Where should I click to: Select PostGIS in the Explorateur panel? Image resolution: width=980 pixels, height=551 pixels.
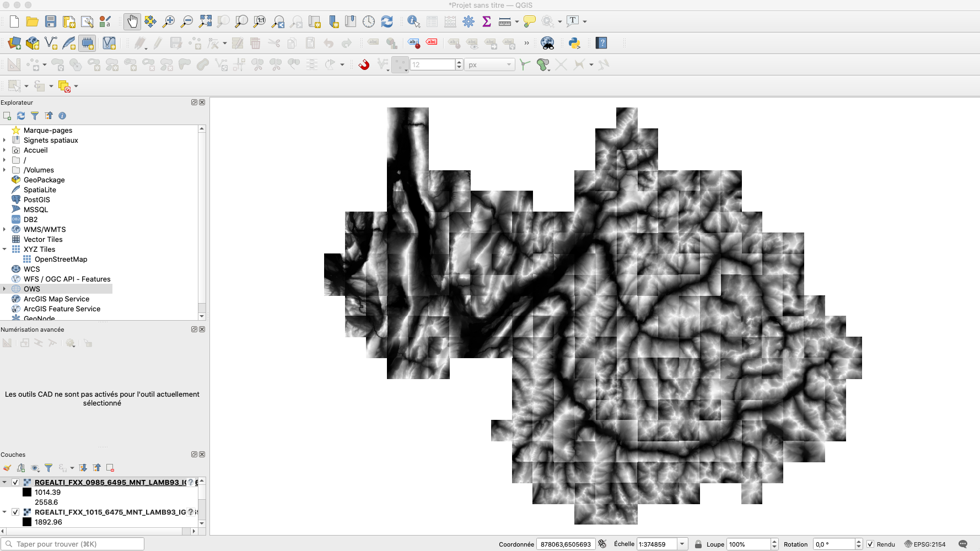point(36,199)
